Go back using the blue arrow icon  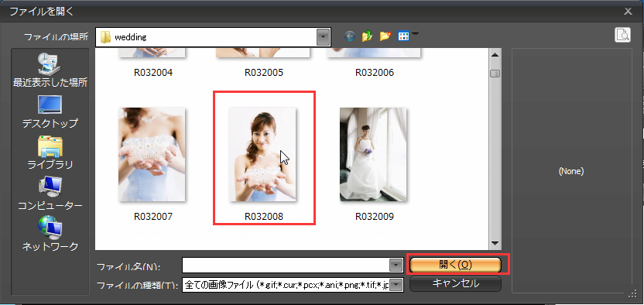[x=350, y=36]
